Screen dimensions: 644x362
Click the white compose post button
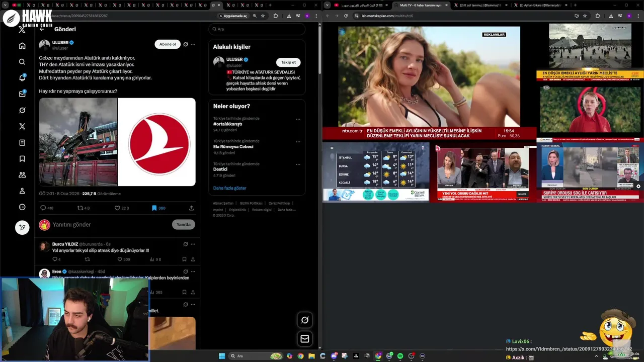click(x=22, y=227)
